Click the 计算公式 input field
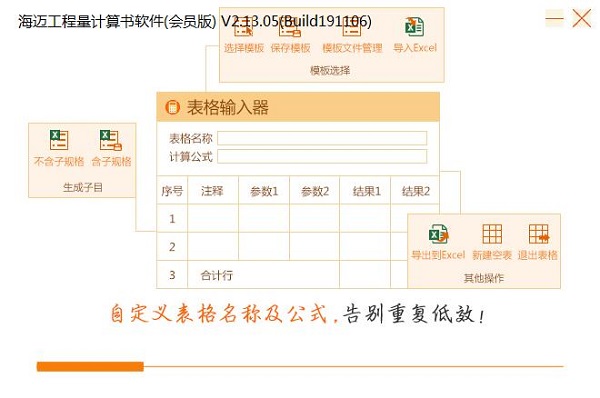 322,157
